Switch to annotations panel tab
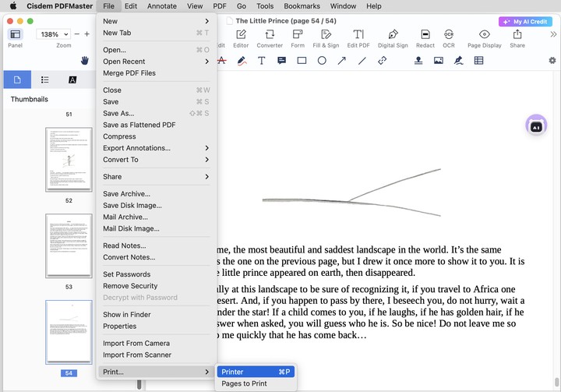 (72, 79)
